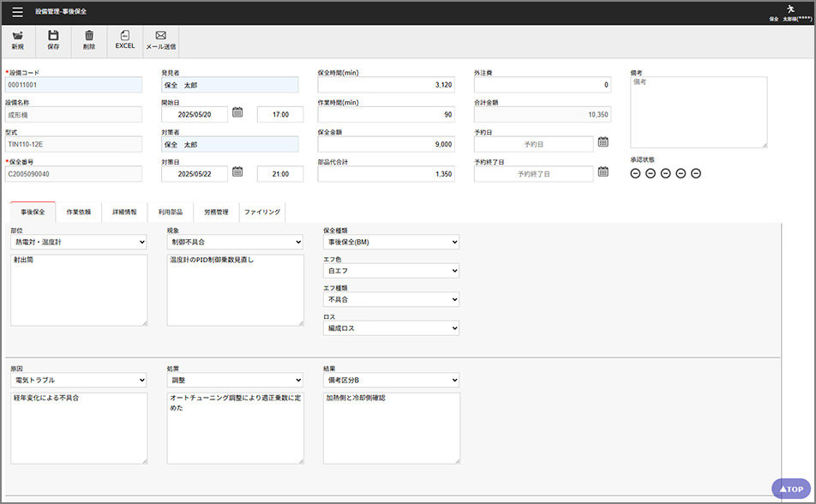Click the 合計金額 field
Screen dimensions: 816x504
coord(543,115)
